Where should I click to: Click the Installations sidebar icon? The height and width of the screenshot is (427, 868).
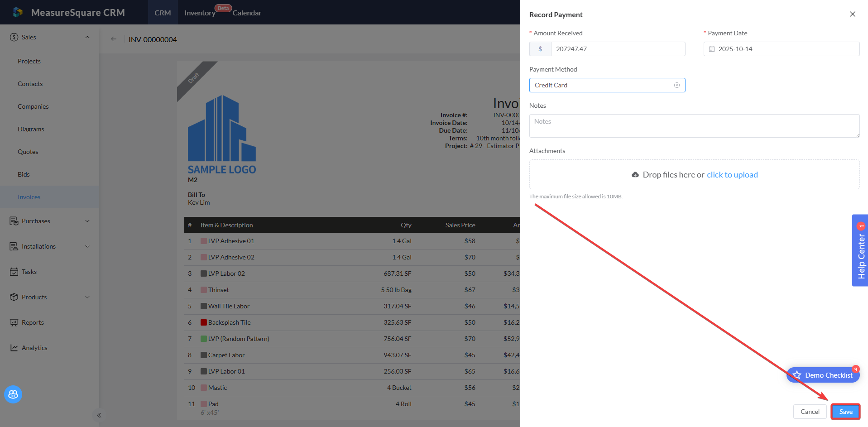(14, 246)
